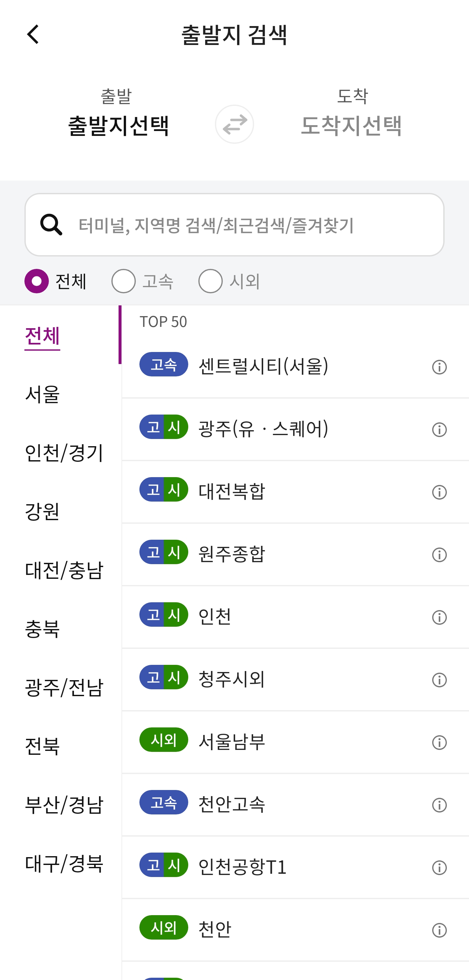Viewport: 469px width, 980px height.
Task: Open info icon for 센트럴시티(서울)
Action: (x=439, y=366)
